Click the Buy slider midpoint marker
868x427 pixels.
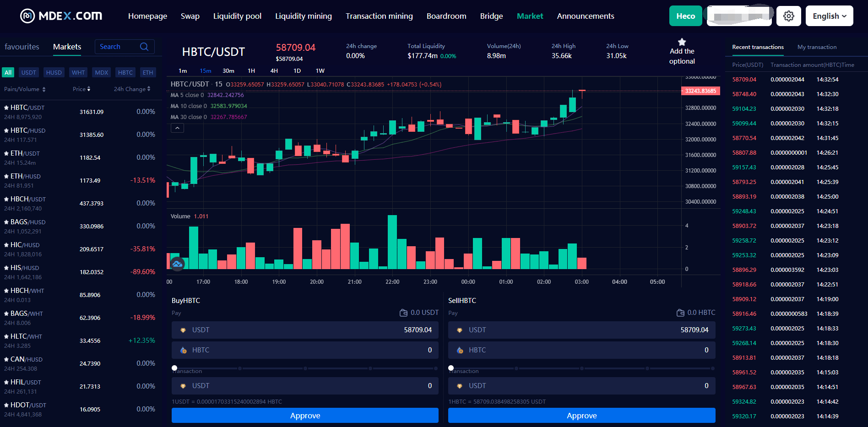pyautogui.click(x=305, y=368)
